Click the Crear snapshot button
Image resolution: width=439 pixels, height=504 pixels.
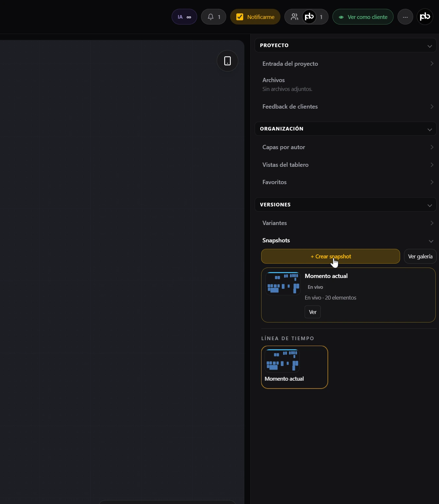point(330,256)
